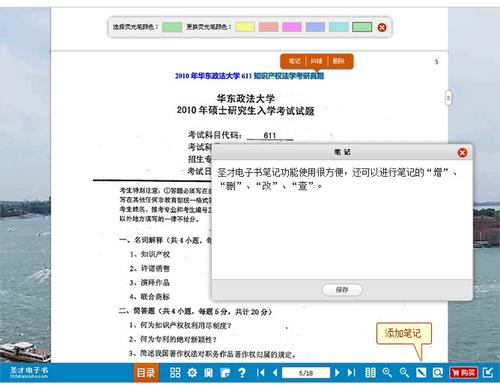500x390 pixels.
Task: Pick the salmon pink highlighter color
Action: (x=268, y=27)
